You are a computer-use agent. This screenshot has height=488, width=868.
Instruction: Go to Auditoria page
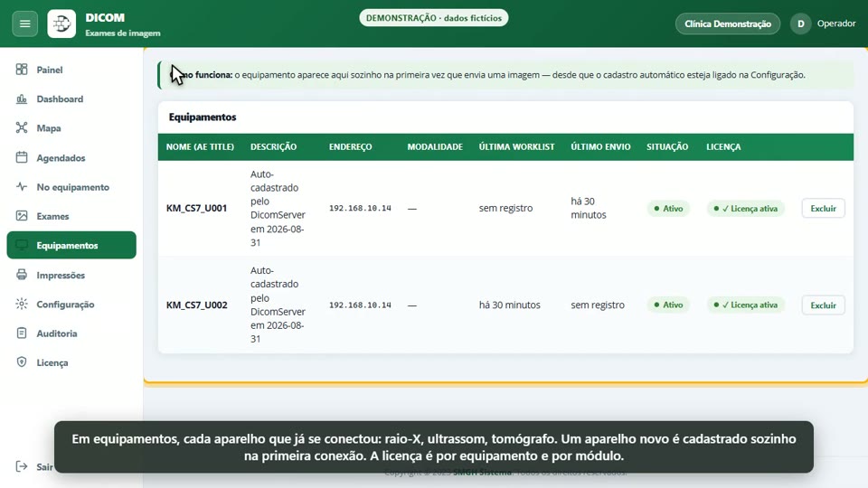click(71, 333)
